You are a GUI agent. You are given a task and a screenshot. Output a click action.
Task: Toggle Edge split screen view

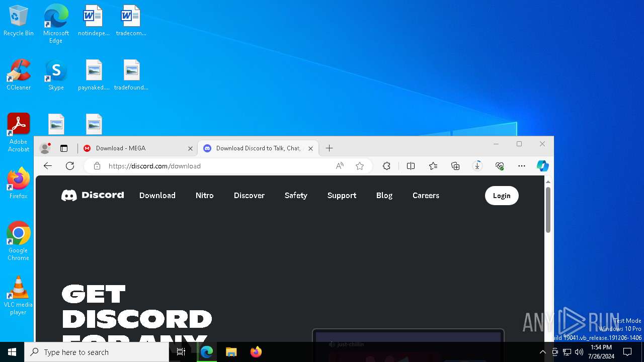coord(411,166)
